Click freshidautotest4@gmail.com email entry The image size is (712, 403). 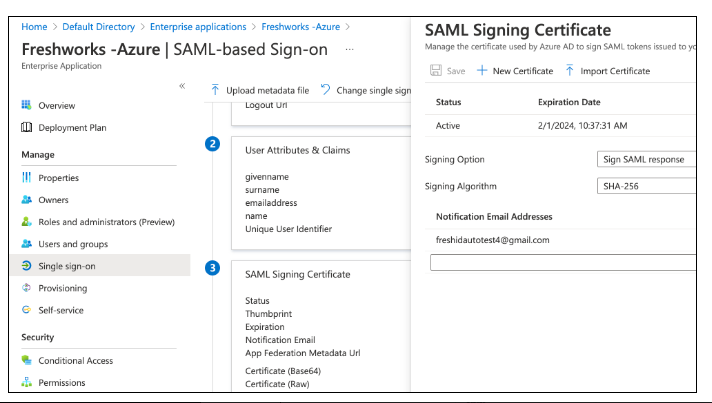492,240
